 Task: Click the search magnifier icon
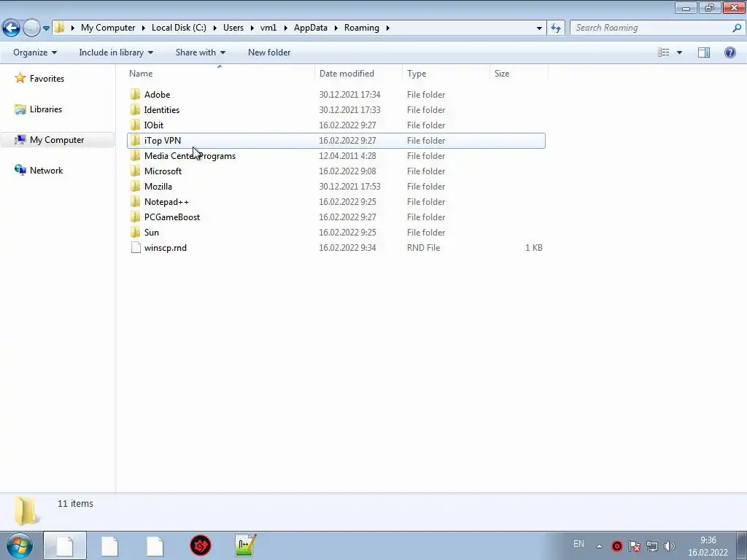pyautogui.click(x=737, y=28)
